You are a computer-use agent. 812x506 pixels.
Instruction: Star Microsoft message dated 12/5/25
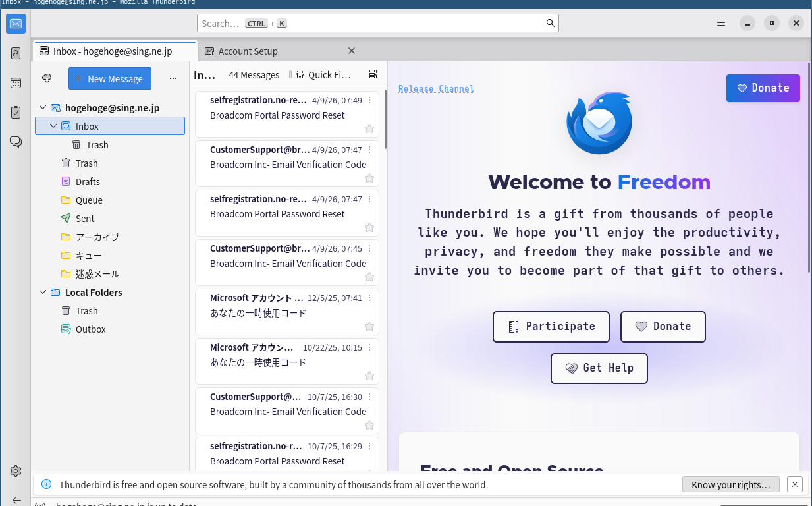point(369,326)
